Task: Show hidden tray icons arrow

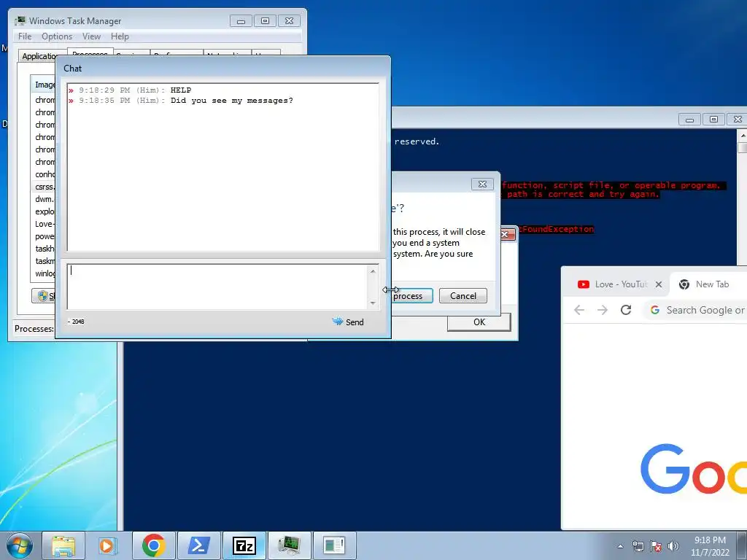Action: point(620,546)
